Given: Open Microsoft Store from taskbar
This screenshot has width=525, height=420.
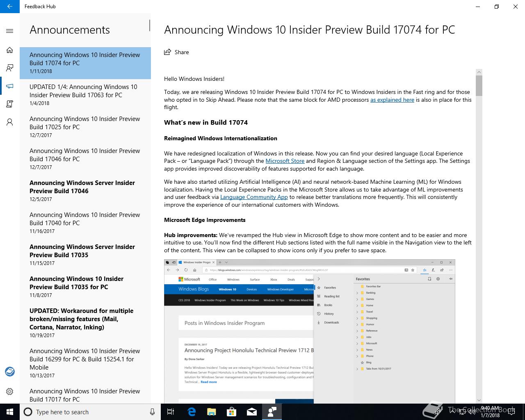Looking at the screenshot, I should (231, 412).
